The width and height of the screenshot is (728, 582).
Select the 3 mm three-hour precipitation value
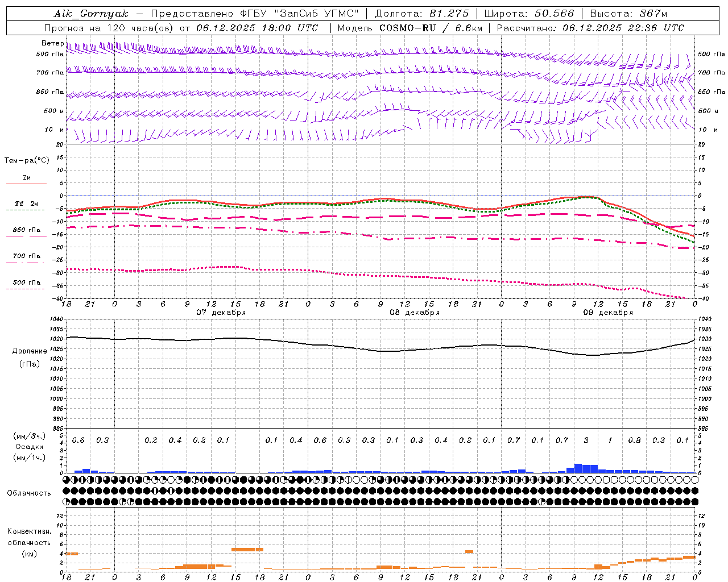tap(586, 440)
